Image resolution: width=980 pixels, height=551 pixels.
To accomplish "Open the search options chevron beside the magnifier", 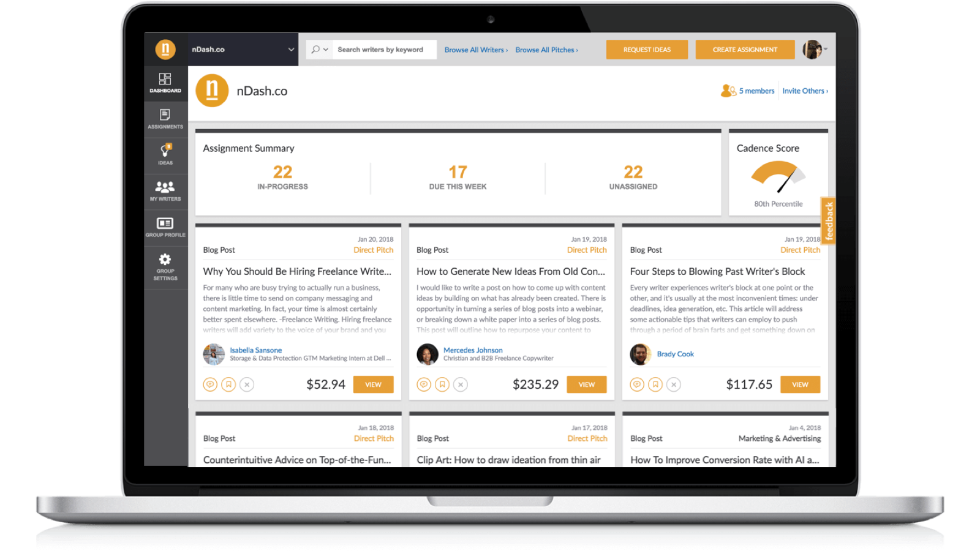I will point(325,50).
